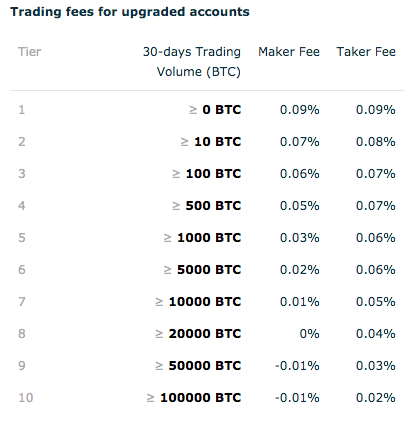
Task: Click the 30-days Trading Volume (BTC) header
Action: (x=192, y=62)
